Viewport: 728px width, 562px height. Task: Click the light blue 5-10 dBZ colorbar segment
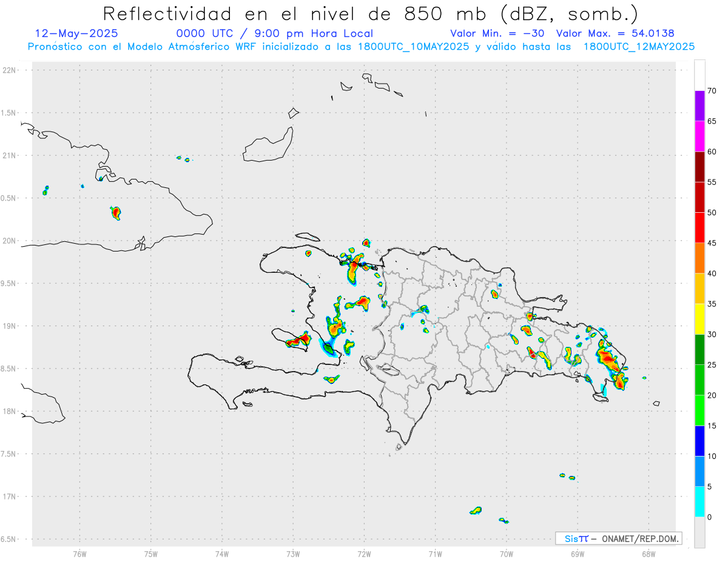(699, 472)
